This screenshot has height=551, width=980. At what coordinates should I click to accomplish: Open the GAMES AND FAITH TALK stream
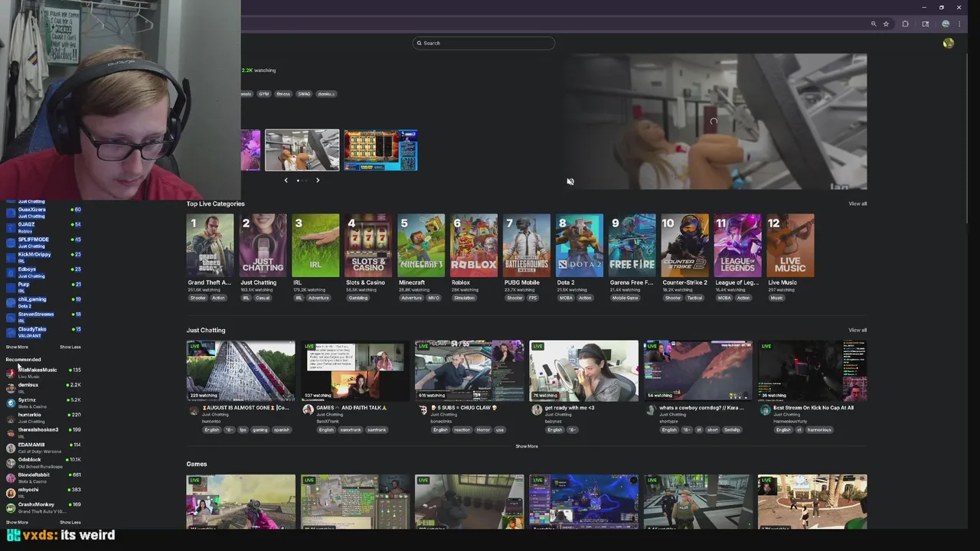tap(355, 371)
